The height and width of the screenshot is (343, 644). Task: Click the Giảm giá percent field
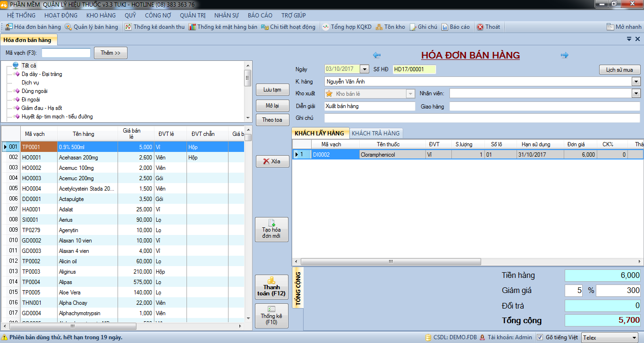click(574, 291)
